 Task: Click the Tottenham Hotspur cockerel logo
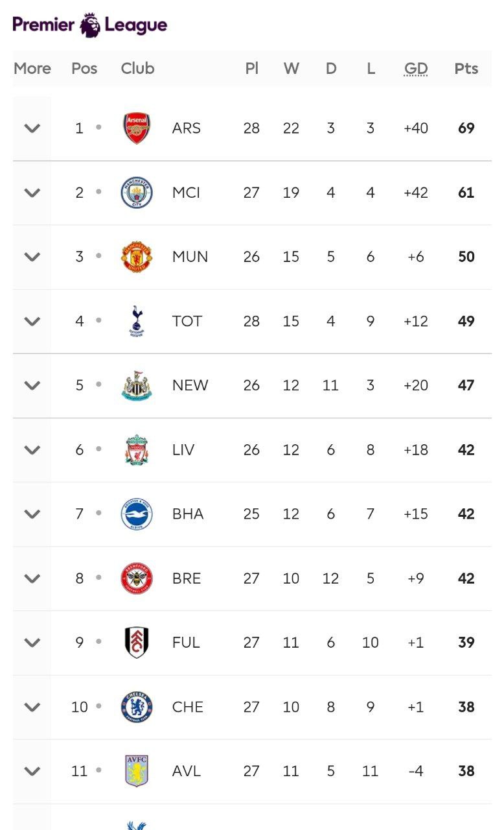(x=137, y=321)
